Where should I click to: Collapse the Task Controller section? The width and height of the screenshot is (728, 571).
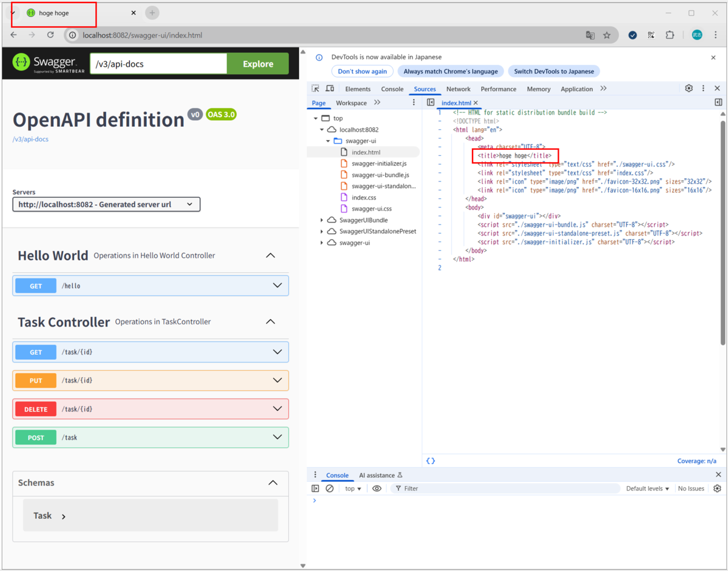271,322
